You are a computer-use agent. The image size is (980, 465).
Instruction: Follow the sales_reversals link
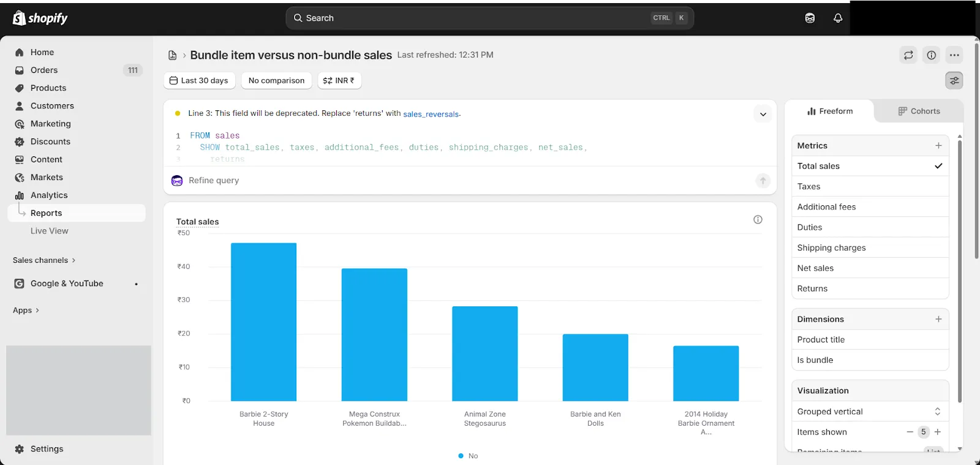[431, 114]
